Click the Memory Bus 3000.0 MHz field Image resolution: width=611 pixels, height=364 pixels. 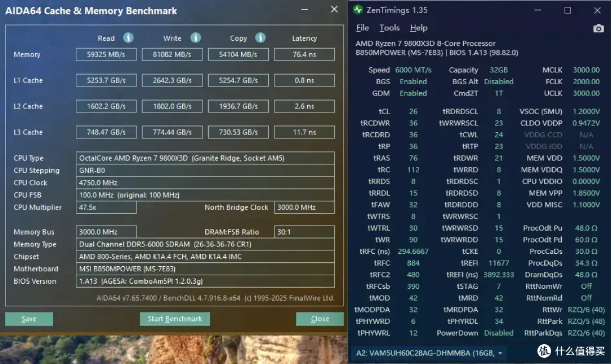106,232
